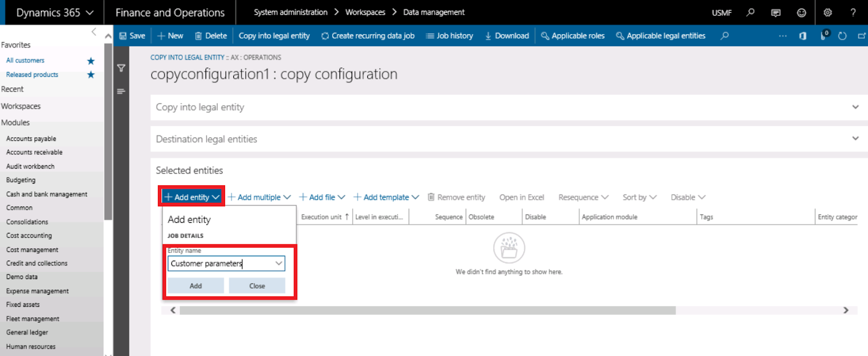Click Remove entity
The image size is (868, 356).
click(x=456, y=197)
